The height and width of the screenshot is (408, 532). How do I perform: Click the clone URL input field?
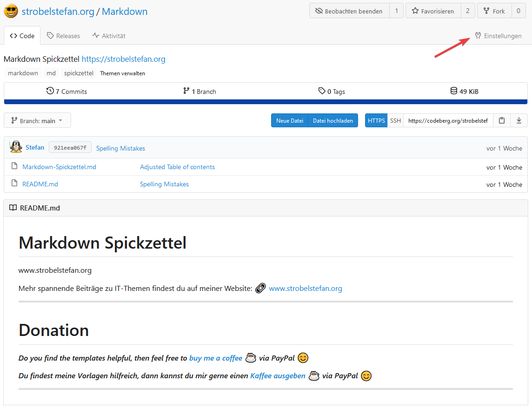448,120
